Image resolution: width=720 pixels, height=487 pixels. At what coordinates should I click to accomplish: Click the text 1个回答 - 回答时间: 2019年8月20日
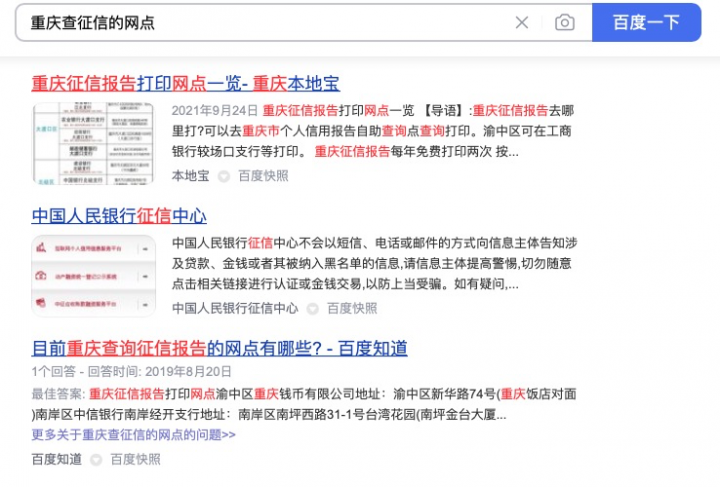131,371
